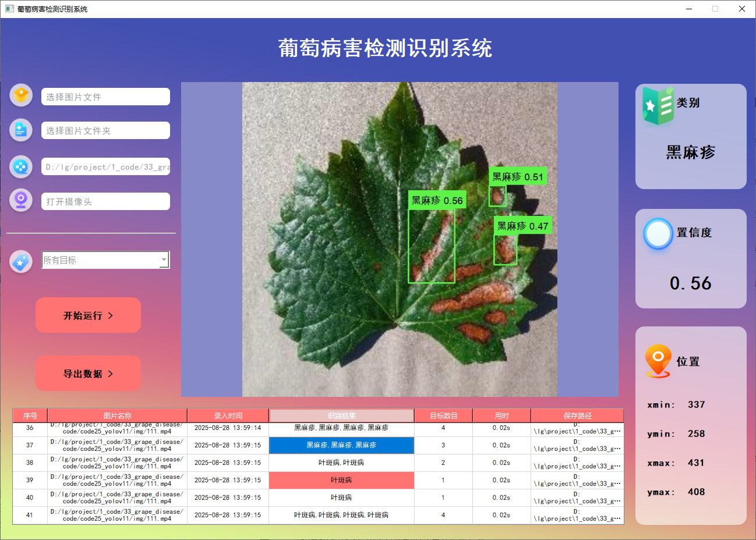This screenshot has width=756, height=540.
Task: Click row 38 save path cell
Action: (x=577, y=463)
